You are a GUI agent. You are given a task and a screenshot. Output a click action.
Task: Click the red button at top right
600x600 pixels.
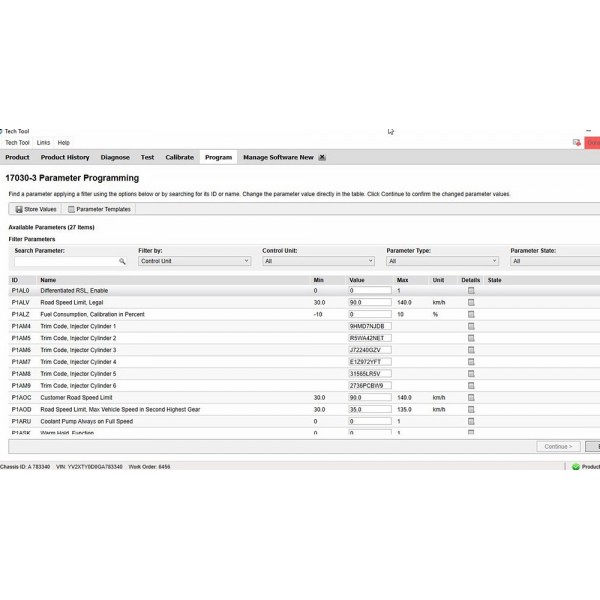592,143
